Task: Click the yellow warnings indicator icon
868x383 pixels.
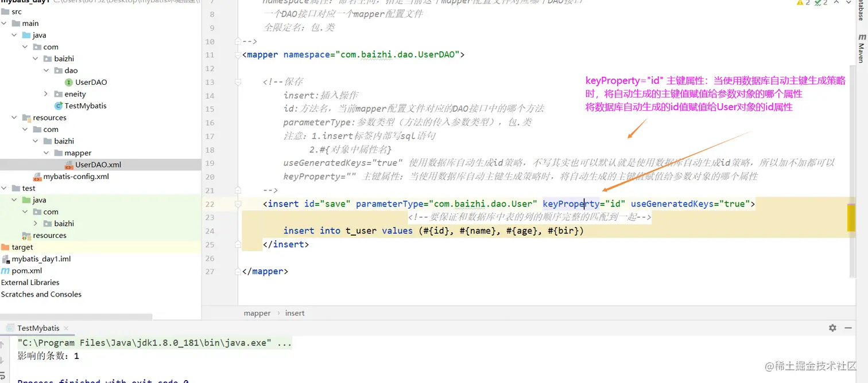Action: (x=800, y=3)
